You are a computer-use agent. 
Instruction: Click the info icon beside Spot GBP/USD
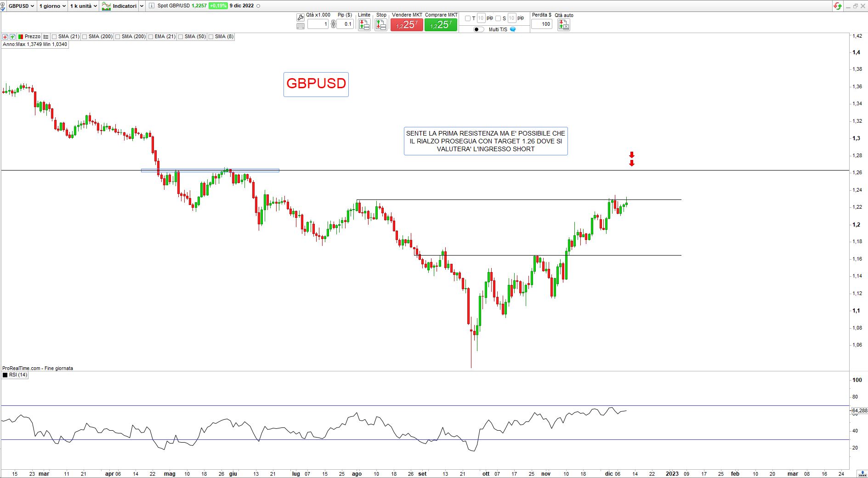152,6
